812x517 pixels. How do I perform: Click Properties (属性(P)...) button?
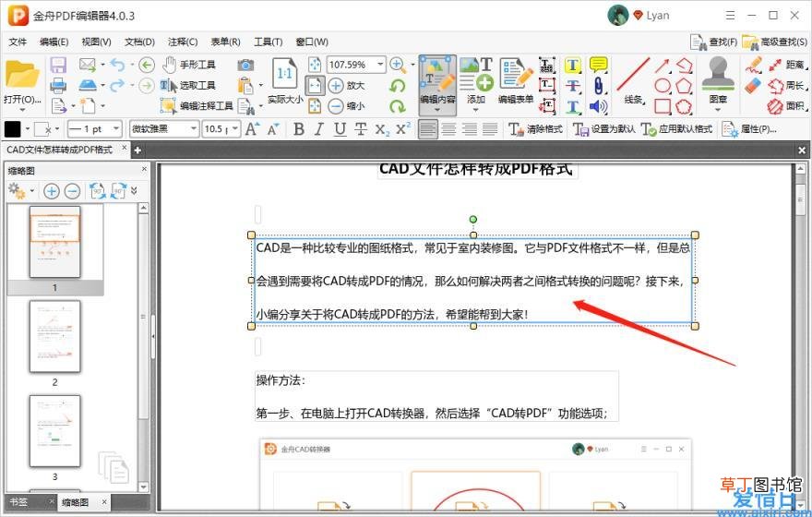(x=749, y=129)
